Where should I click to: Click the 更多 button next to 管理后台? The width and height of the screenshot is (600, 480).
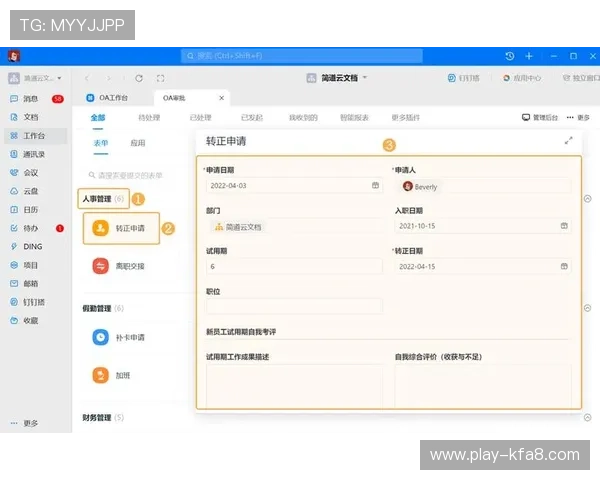[578, 118]
